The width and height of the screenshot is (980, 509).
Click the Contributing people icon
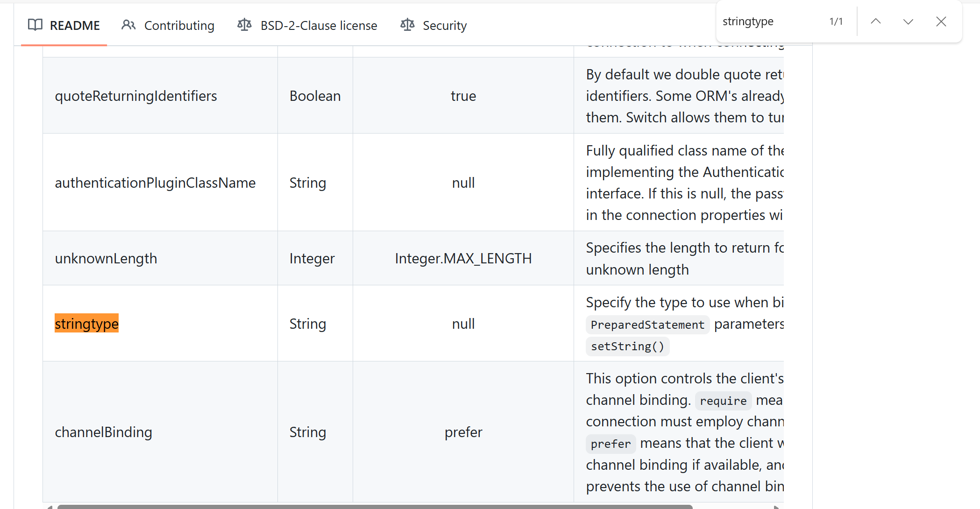coord(128,25)
